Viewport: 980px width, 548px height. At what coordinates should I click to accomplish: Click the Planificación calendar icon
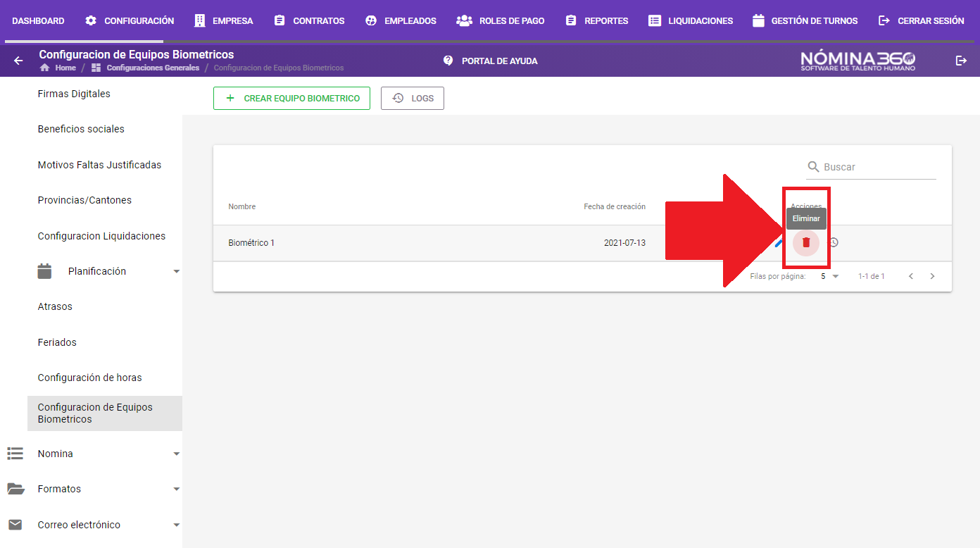44,271
